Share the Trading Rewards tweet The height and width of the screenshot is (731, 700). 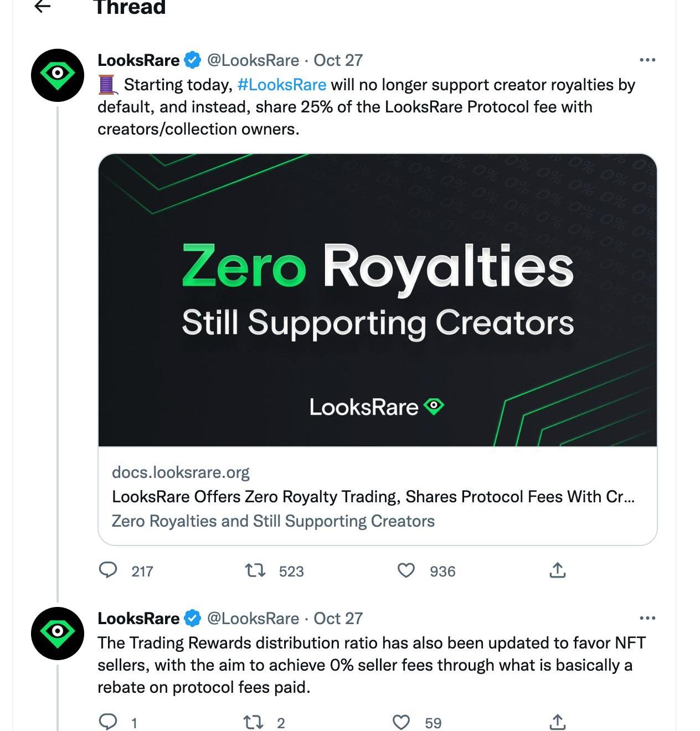click(x=557, y=722)
